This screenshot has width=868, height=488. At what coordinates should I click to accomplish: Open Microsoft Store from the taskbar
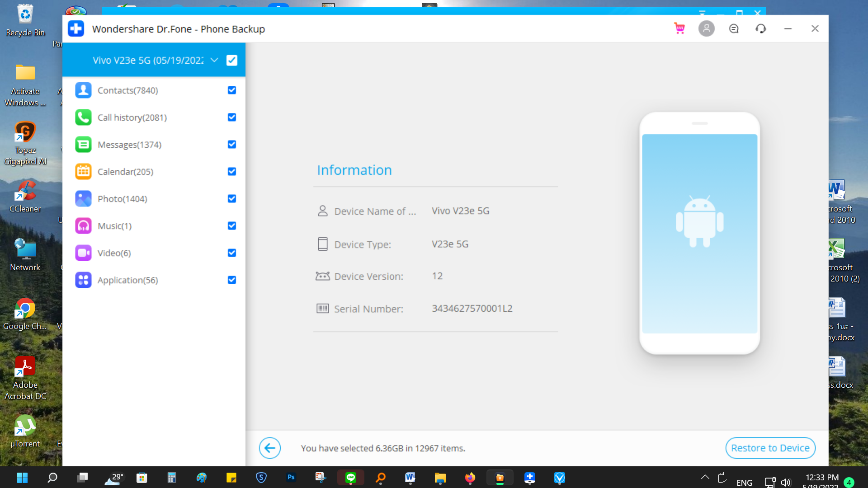point(142,478)
